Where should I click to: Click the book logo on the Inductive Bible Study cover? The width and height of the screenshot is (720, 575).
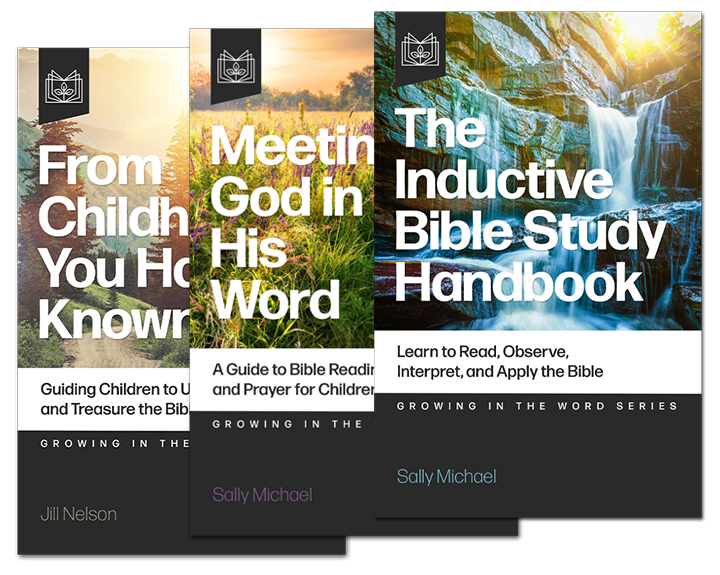point(419,48)
